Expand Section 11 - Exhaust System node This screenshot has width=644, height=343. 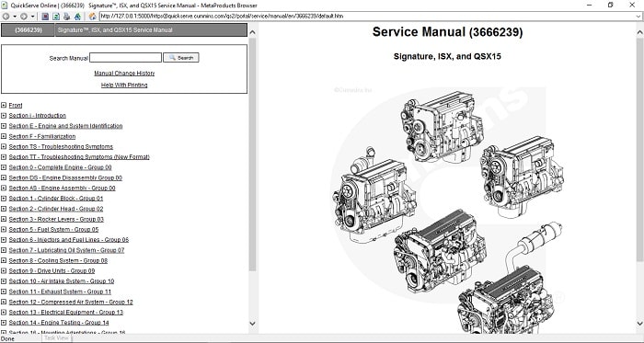coord(4,292)
